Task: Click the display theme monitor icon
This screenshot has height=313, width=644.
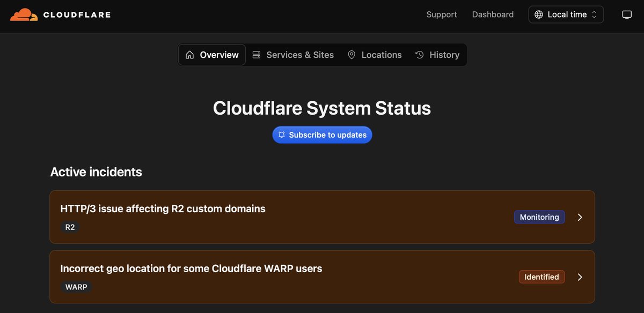Action: [627, 14]
